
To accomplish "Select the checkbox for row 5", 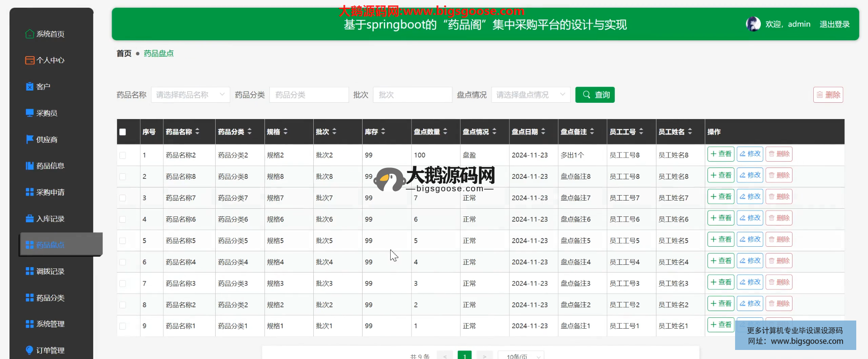I will click(123, 241).
